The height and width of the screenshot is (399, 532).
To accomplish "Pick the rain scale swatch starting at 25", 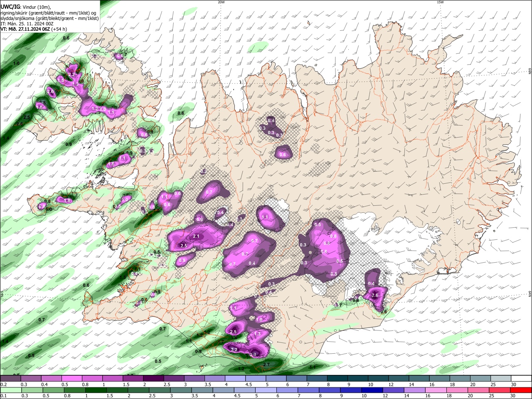I will pos(499,390).
